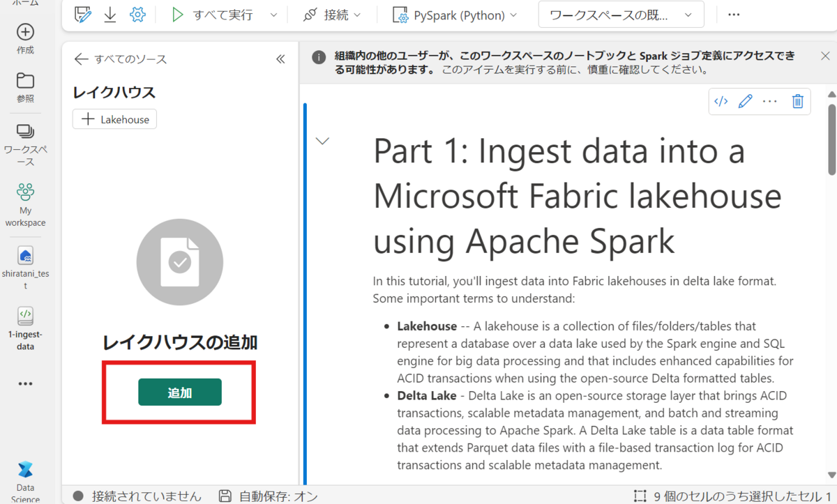Click the save disk icon in status bar
The image size is (837, 504).
click(x=225, y=496)
